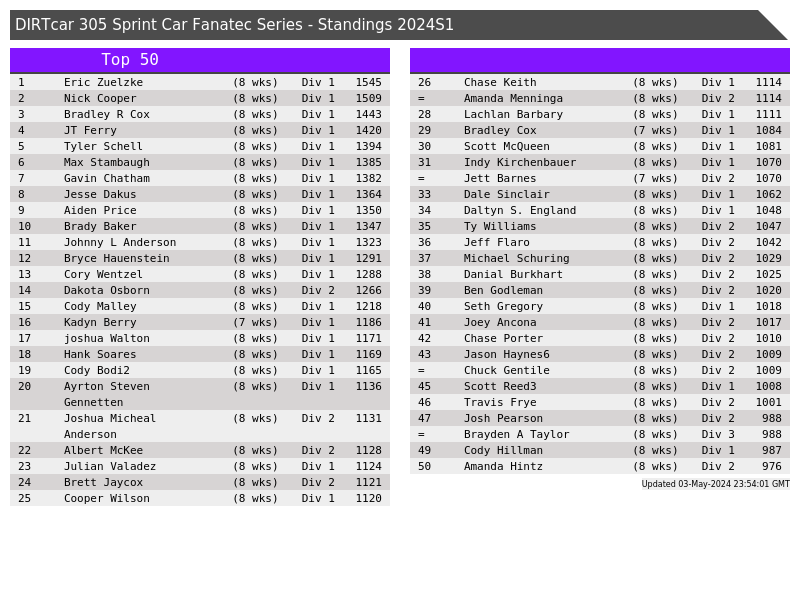
Task: Select Ayrton Steven Gennetten's entry
Action: pos(107,394)
